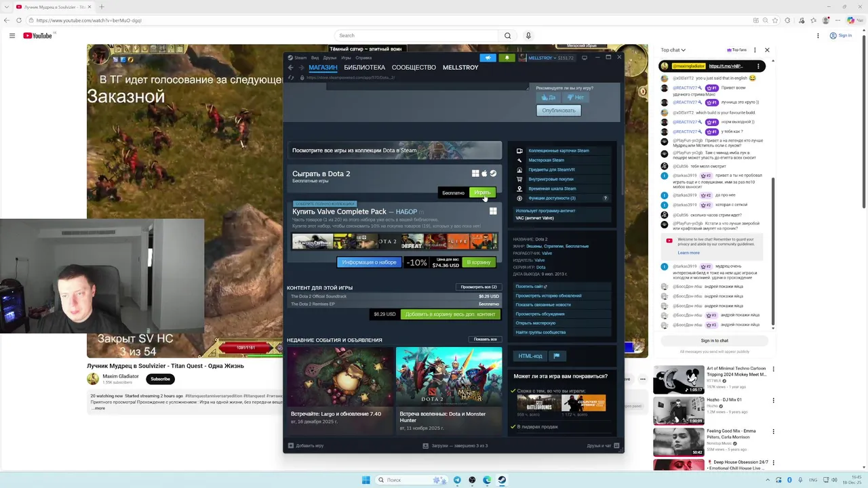Switch to the СООБЩЕСТВО tab
This screenshot has width=868, height=488.
point(414,68)
